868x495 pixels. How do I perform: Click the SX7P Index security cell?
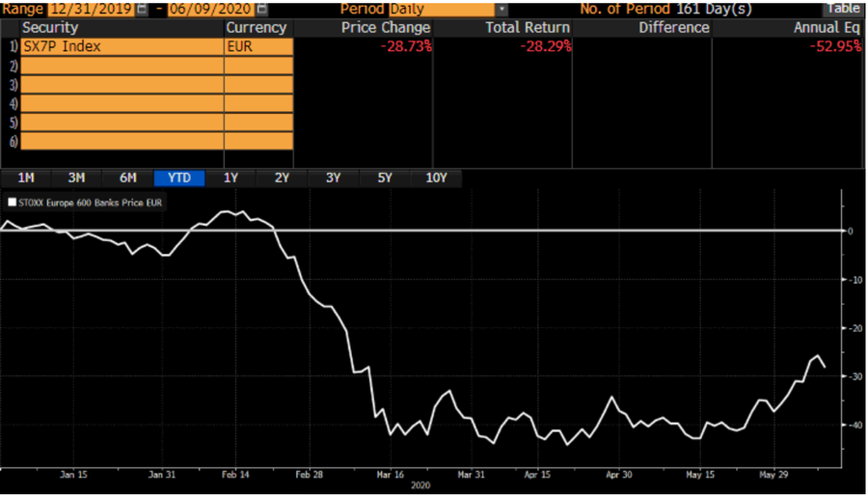click(122, 47)
